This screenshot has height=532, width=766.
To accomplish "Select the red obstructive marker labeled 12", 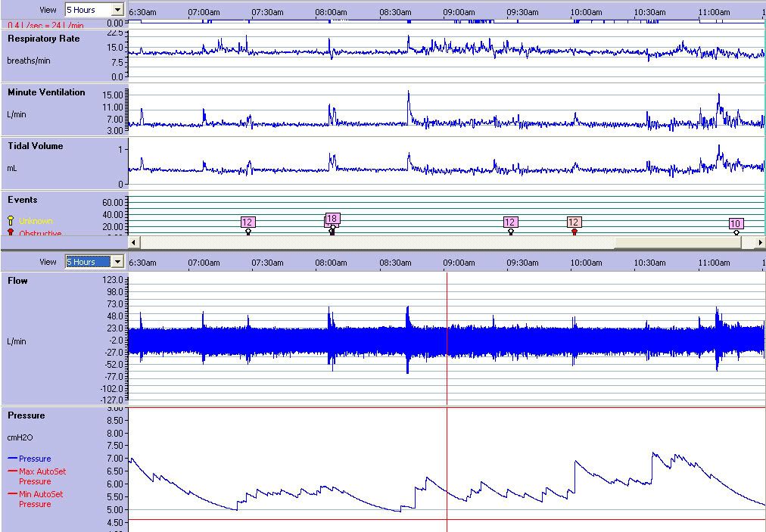I will (x=574, y=222).
